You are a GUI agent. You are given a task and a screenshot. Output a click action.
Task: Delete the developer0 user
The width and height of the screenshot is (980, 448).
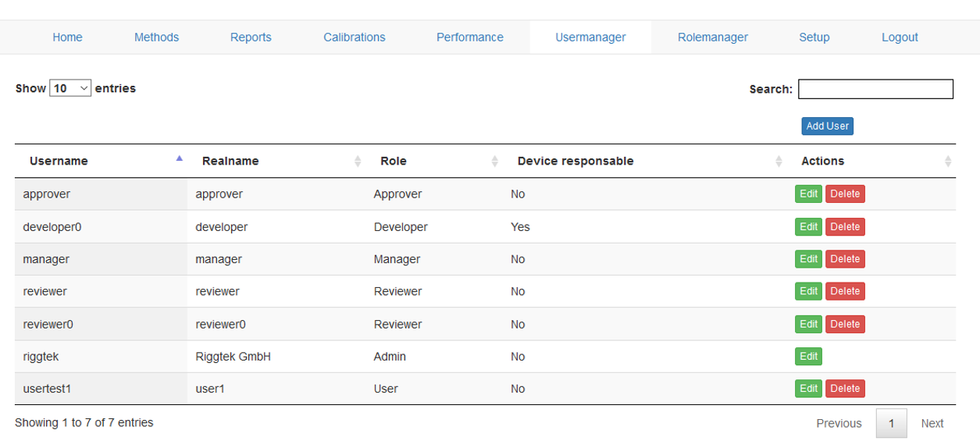click(845, 227)
